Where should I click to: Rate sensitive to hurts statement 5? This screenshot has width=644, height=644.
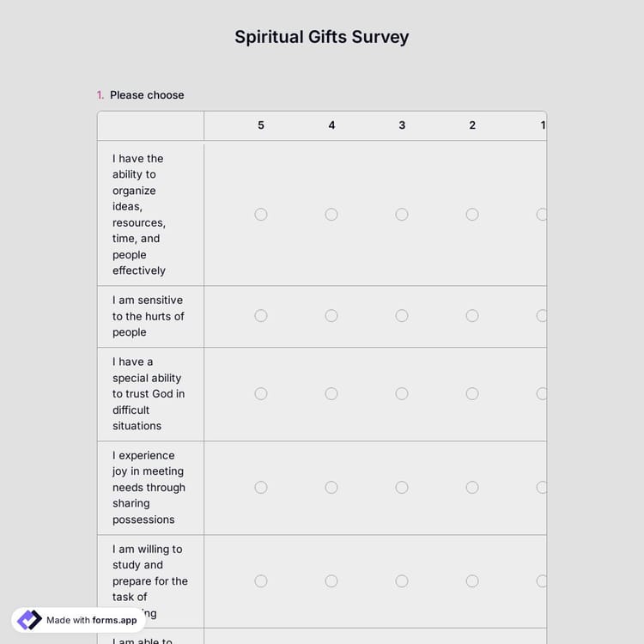[261, 316]
